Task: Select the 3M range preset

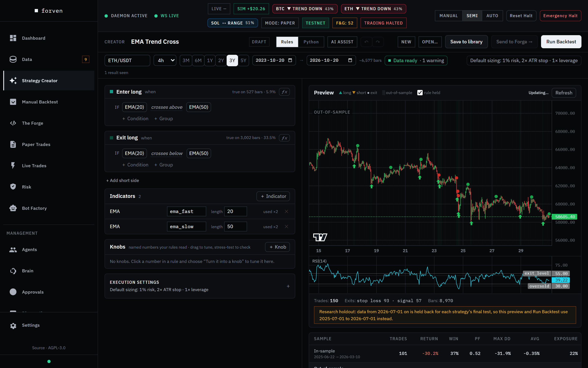Action: [186, 60]
